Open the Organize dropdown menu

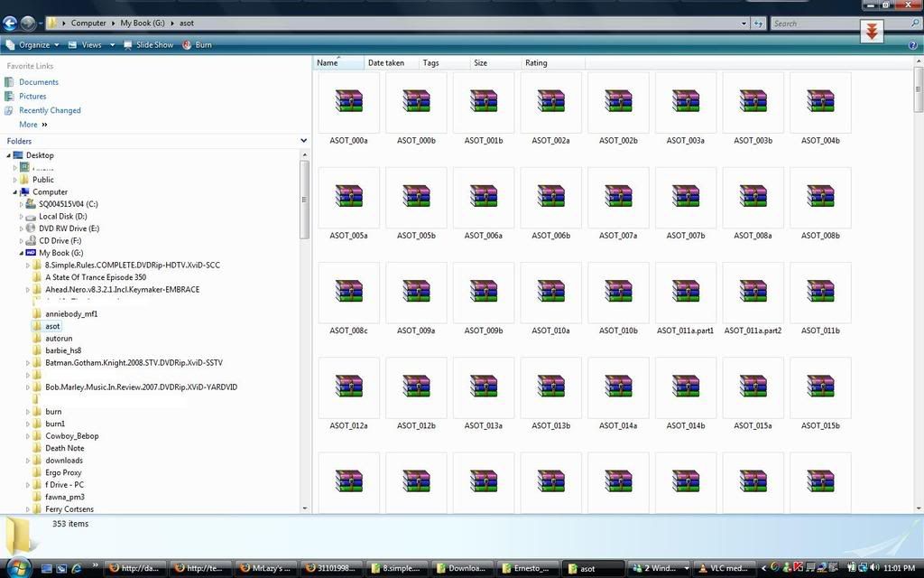[33, 45]
